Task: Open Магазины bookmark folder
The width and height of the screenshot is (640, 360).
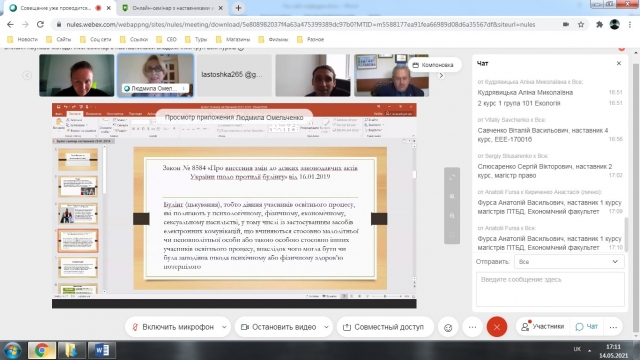Action: [233, 40]
